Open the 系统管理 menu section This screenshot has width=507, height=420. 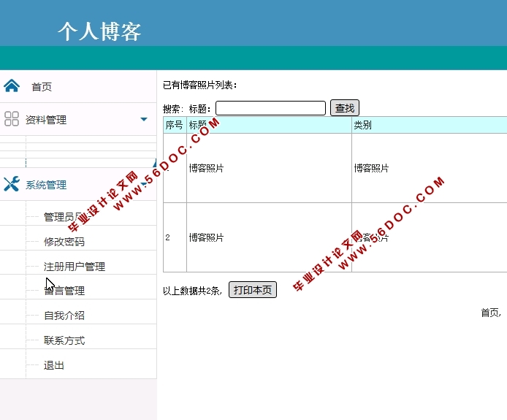pyautogui.click(x=46, y=185)
